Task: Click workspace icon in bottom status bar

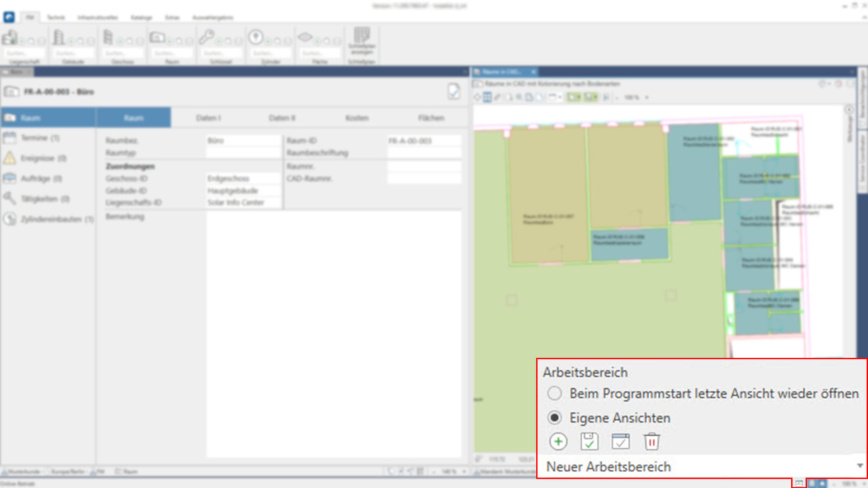Action: (x=799, y=483)
